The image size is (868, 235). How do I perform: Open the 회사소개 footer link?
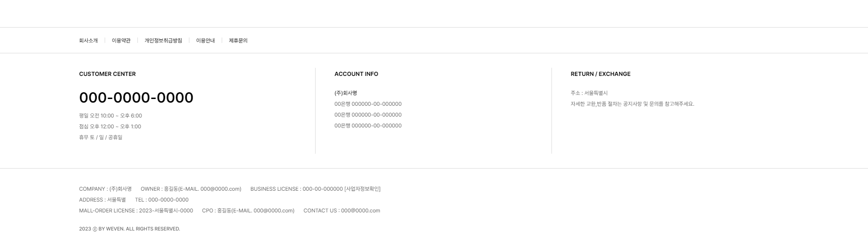[88, 41]
